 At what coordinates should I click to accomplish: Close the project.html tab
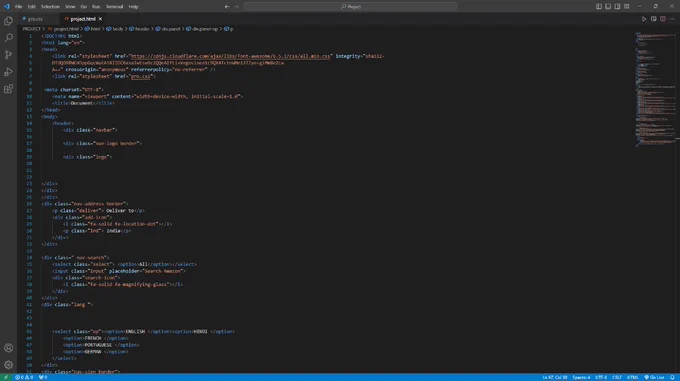[100, 19]
